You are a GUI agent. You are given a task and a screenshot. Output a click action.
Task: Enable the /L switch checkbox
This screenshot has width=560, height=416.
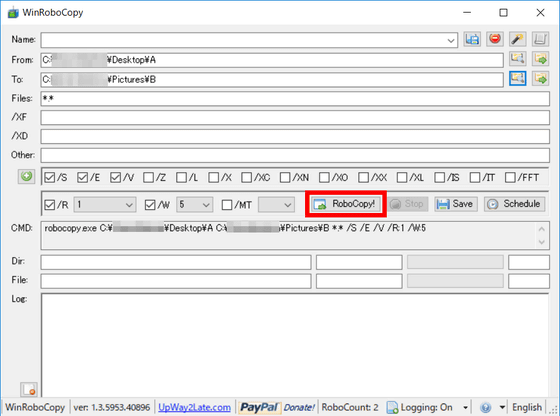(x=181, y=177)
